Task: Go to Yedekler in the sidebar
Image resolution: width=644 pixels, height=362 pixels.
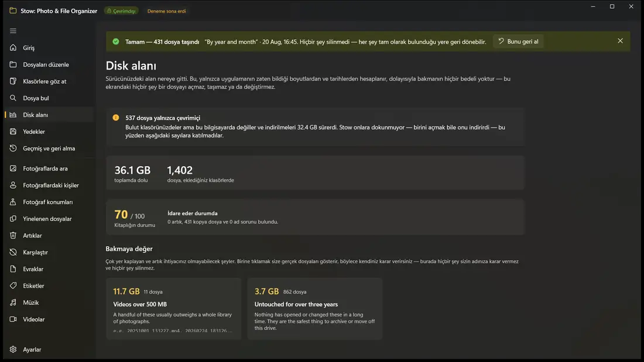Action: pos(49,132)
